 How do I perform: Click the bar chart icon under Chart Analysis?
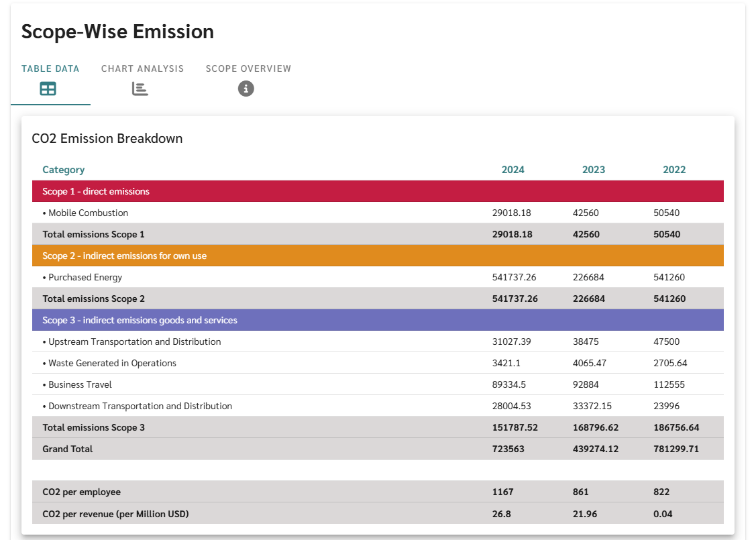(140, 89)
